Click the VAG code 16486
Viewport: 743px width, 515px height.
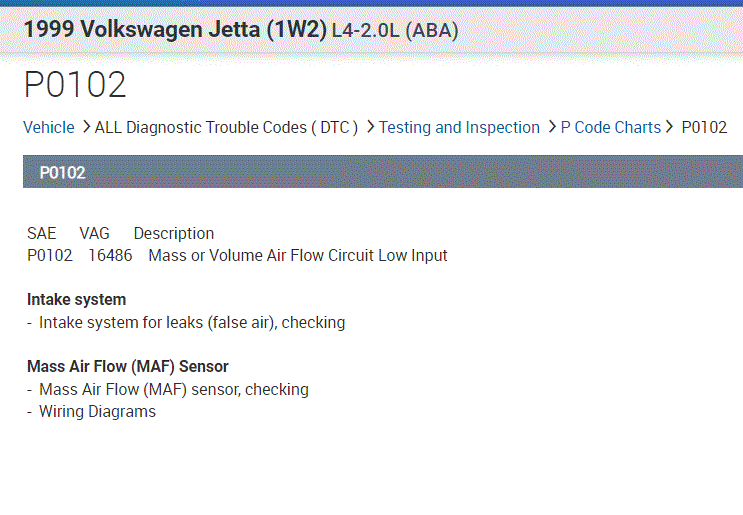click(x=110, y=255)
